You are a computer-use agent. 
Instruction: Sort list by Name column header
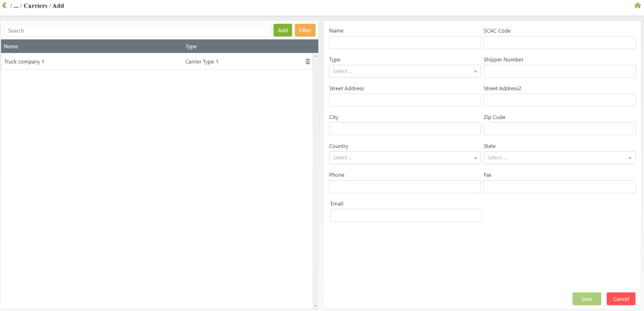[x=11, y=47]
